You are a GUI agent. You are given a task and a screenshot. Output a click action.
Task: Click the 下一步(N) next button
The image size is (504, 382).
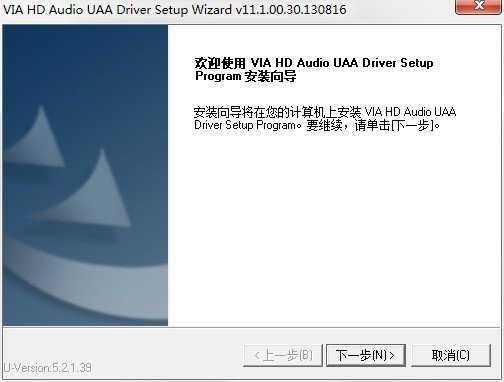[x=366, y=355]
